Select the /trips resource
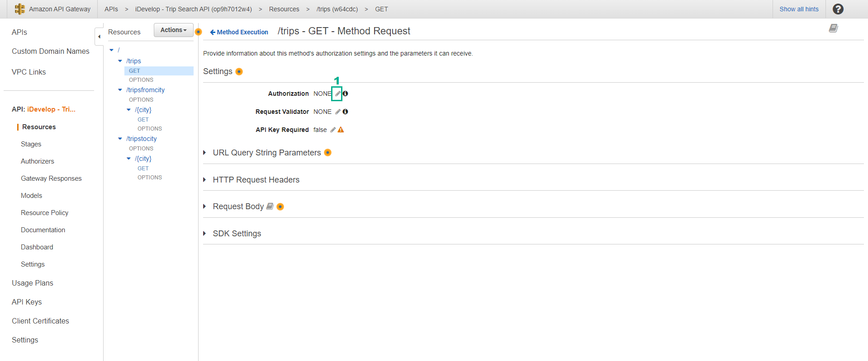The image size is (868, 361). coord(134,61)
